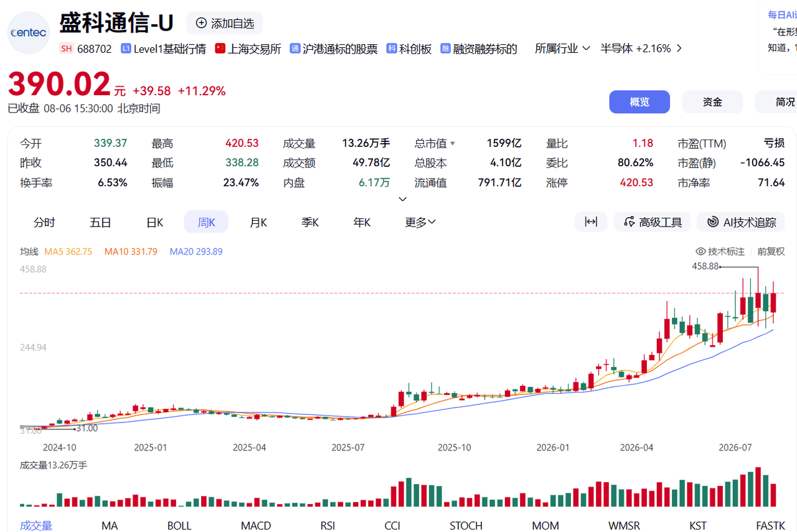Click the 688702 stock code
Screen dimensions: 797x532
[95, 49]
